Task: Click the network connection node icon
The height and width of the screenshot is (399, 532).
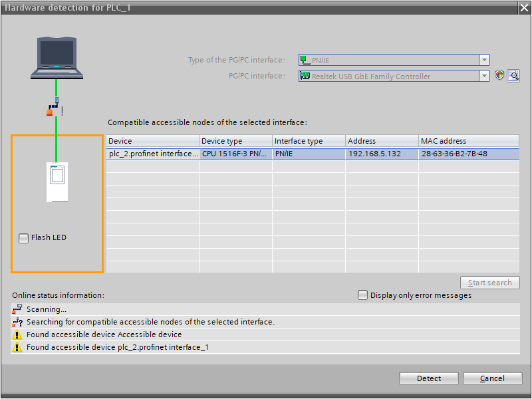Action: (55, 107)
